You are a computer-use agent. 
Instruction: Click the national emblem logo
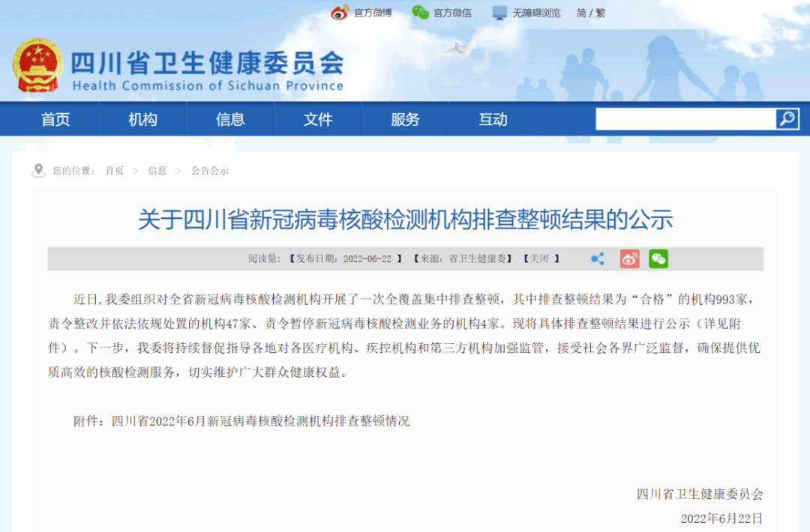37,66
